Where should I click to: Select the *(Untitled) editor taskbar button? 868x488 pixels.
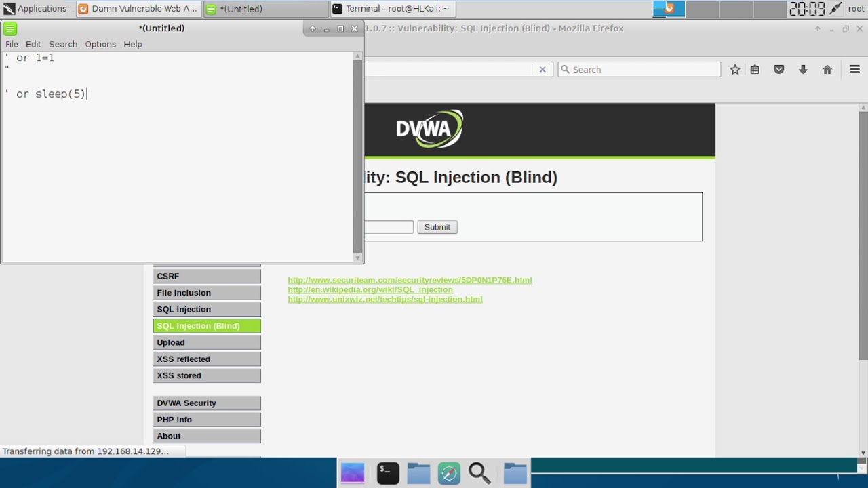pyautogui.click(x=266, y=9)
